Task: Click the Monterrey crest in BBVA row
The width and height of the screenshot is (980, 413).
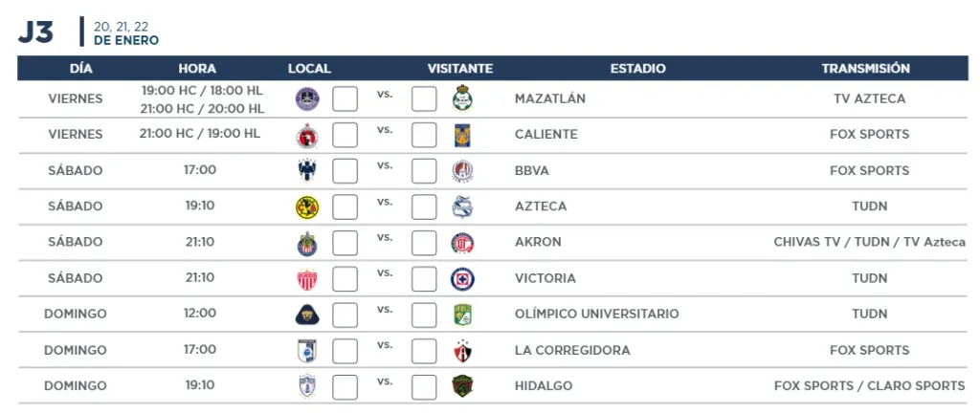Action: [x=307, y=171]
